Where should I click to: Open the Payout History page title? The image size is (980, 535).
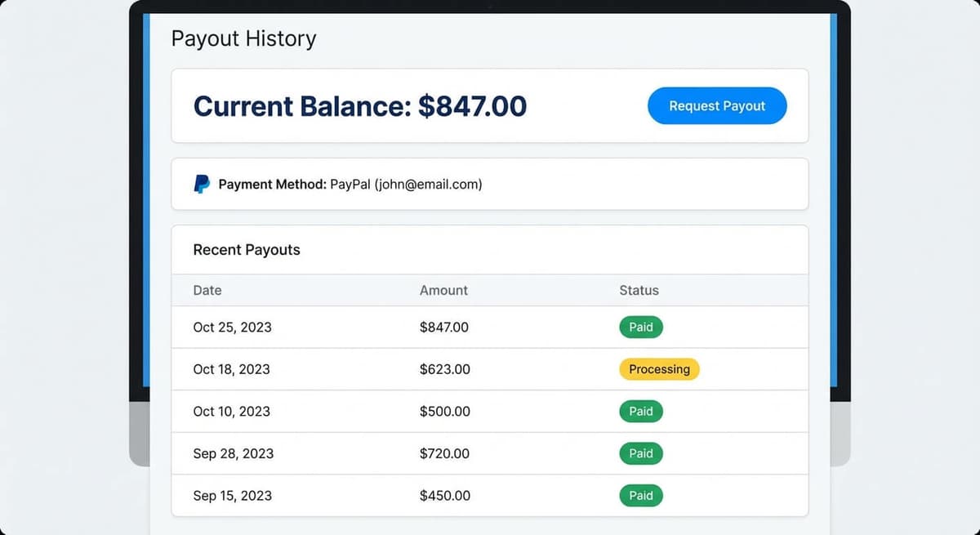[x=243, y=38]
